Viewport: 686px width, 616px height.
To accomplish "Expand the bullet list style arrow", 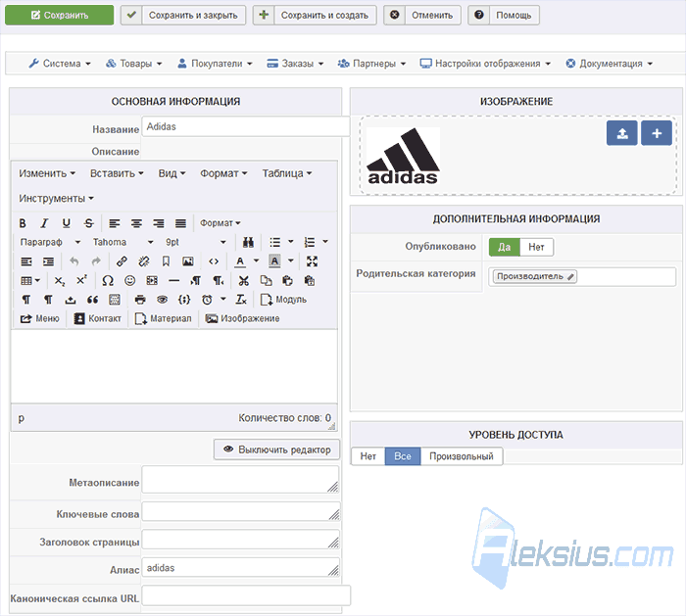I will pos(291,242).
